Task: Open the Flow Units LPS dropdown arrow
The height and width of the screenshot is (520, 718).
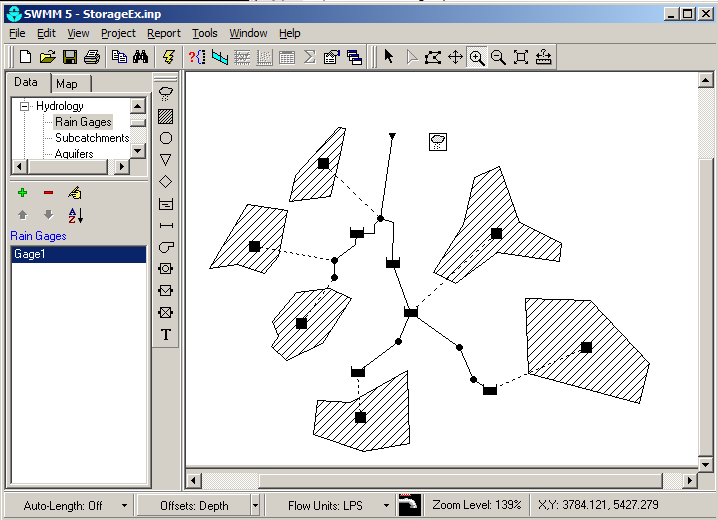Action: [x=386, y=506]
